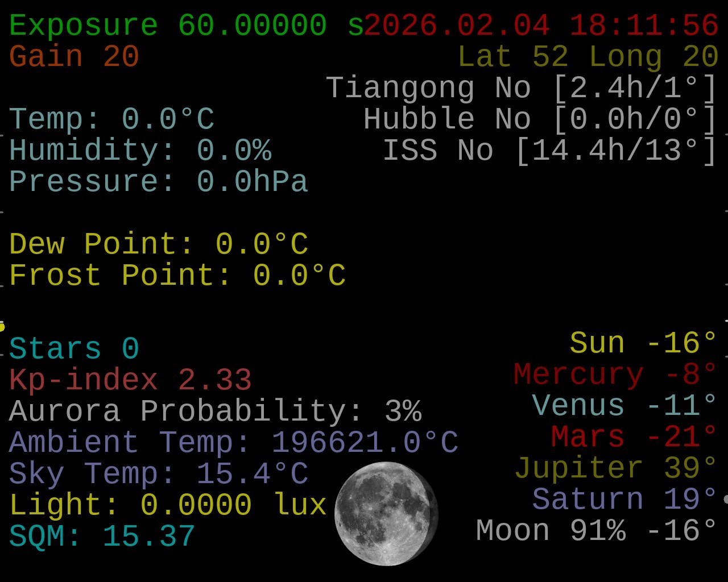728x582 pixels.
Task: Click the Tiangong No visibility line
Action: coord(521,88)
